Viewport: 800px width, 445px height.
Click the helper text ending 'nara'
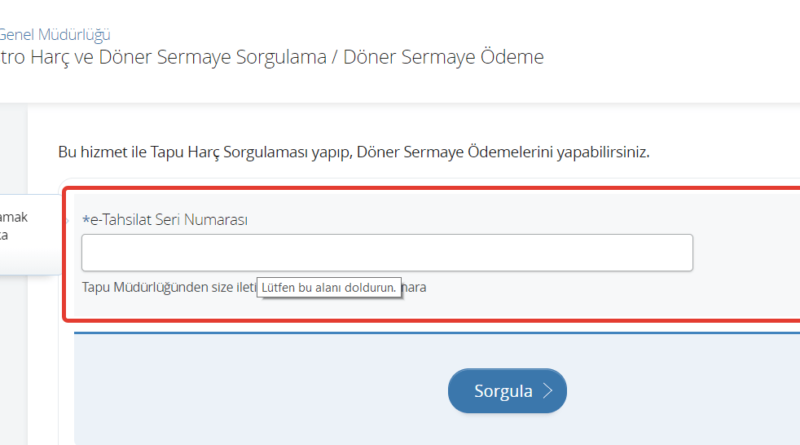coord(415,288)
